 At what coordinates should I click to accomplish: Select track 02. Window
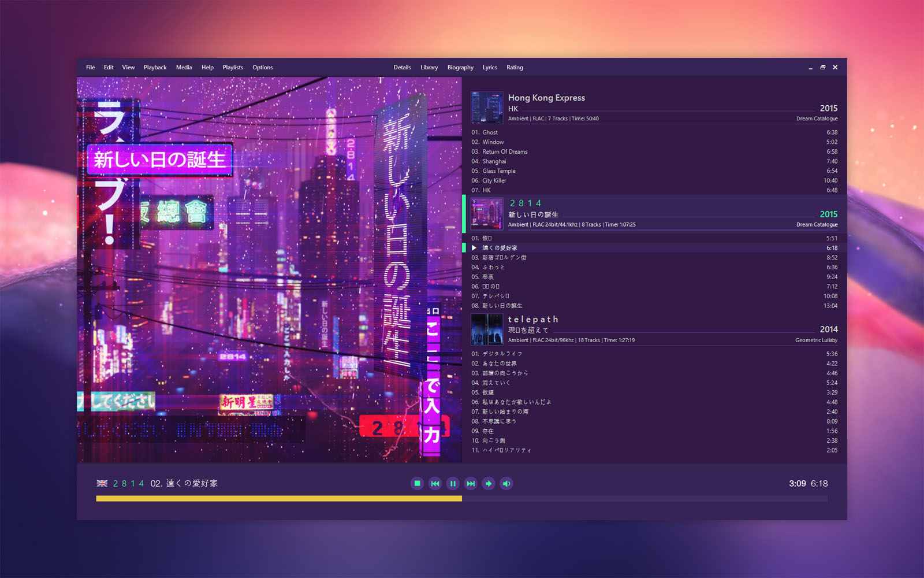[x=654, y=142]
